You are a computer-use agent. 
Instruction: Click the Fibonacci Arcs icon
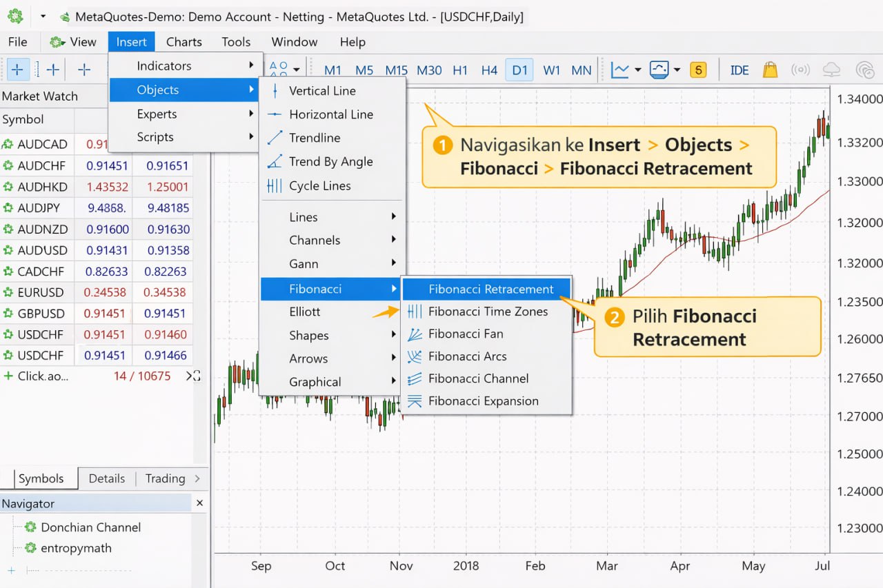click(x=415, y=356)
